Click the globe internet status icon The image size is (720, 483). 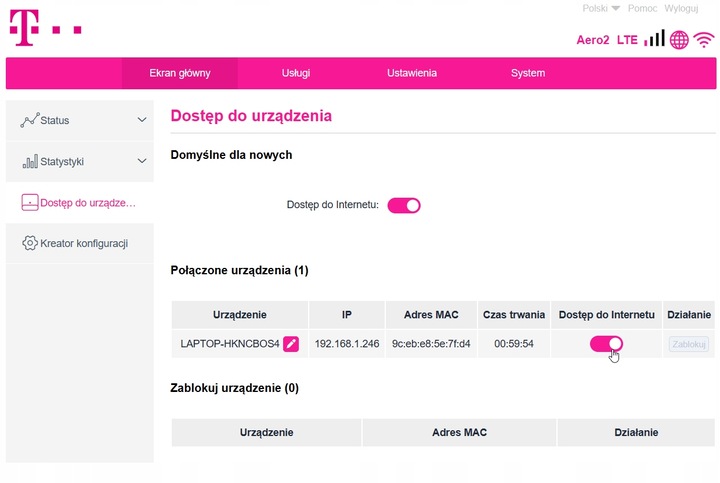coord(680,40)
